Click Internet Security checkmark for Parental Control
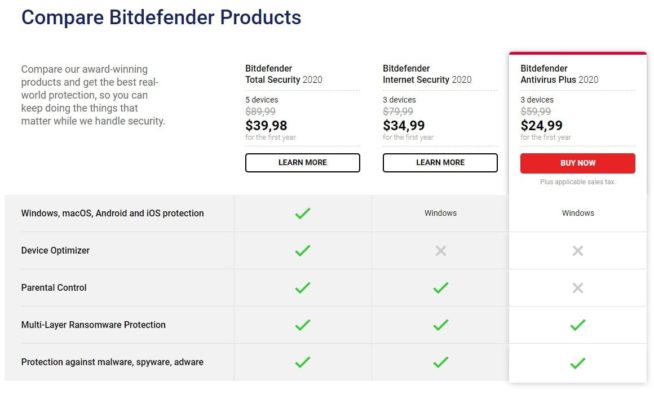This screenshot has width=654, height=395. click(440, 288)
